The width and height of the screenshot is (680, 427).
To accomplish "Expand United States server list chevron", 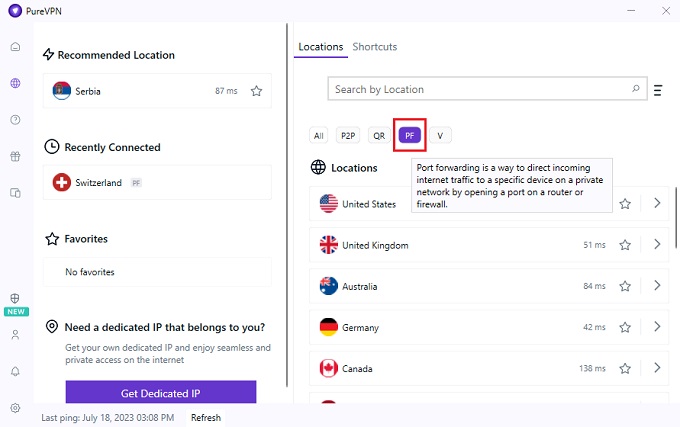I will pyautogui.click(x=657, y=203).
